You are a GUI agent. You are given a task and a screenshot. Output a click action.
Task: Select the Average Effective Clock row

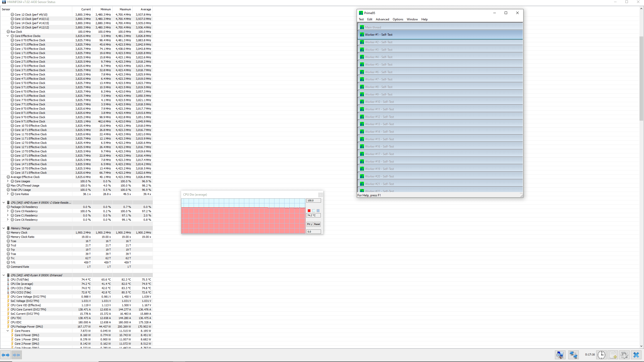(76, 177)
